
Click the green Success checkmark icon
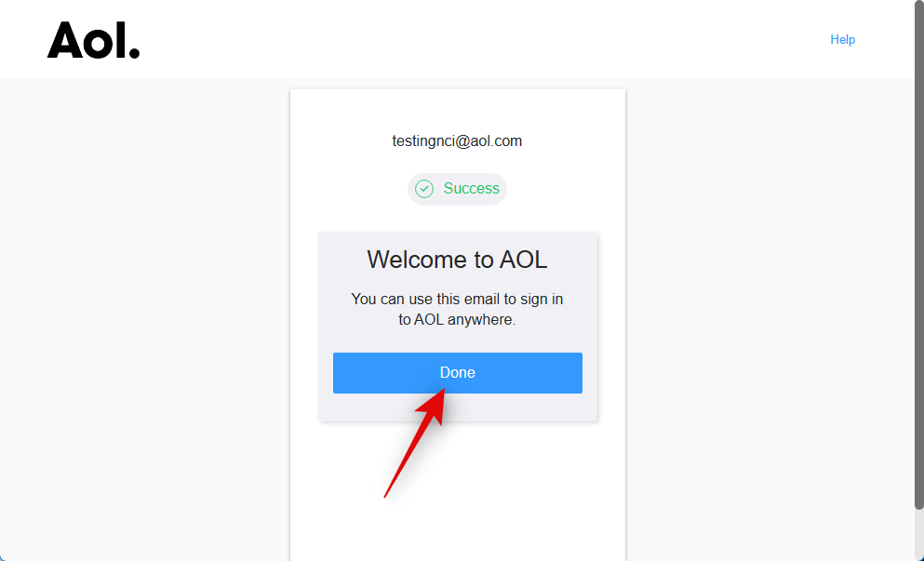pos(424,189)
